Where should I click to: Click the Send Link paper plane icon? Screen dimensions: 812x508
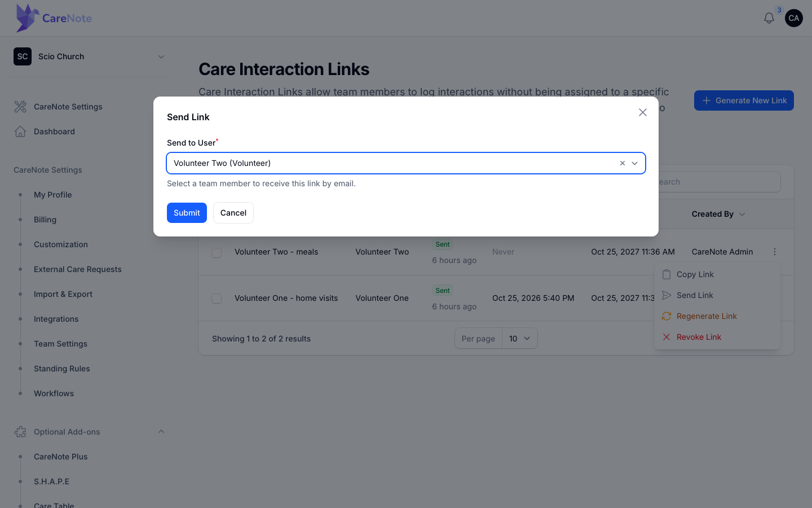(x=667, y=295)
